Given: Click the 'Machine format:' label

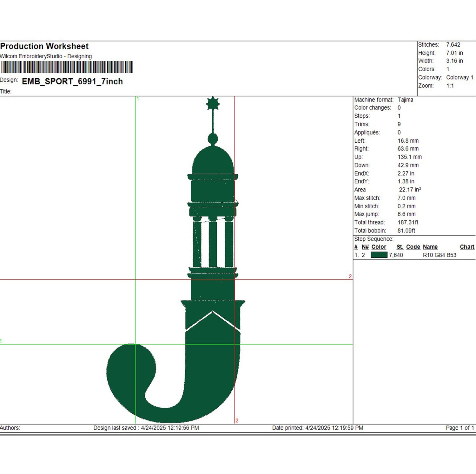Looking at the screenshot, I should point(374,100).
